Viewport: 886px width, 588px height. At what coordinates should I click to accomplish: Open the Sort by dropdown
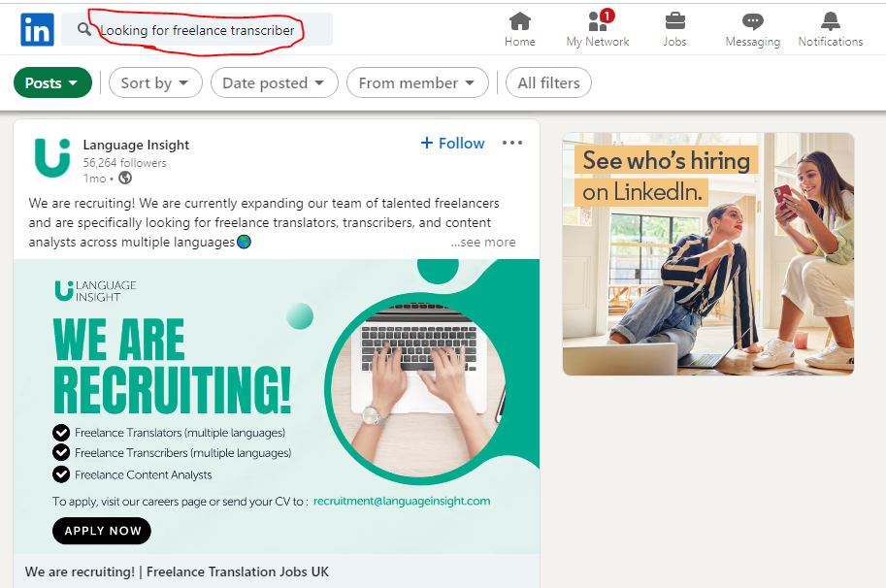click(155, 83)
